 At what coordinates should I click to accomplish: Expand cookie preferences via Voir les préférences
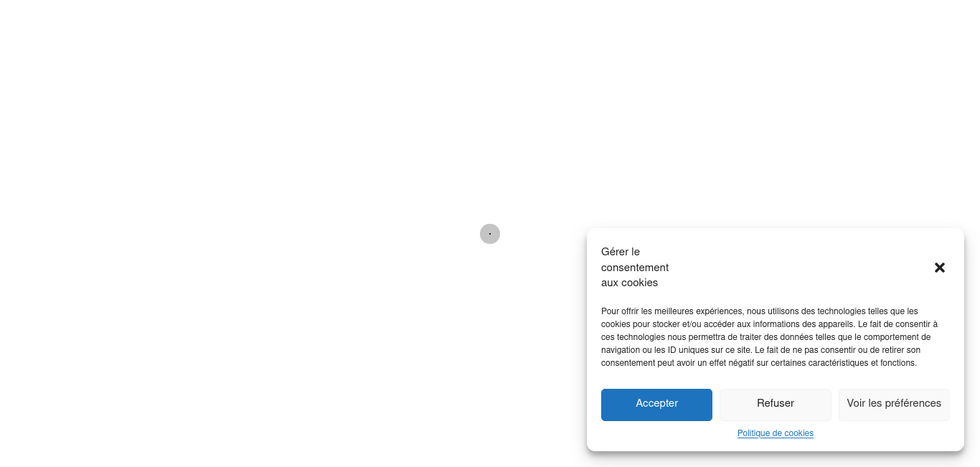(x=894, y=405)
